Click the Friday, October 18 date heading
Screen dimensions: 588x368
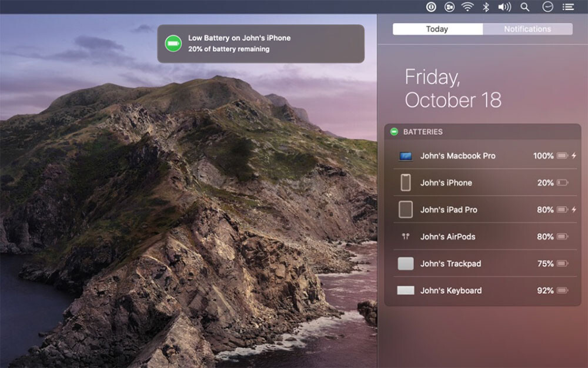click(x=453, y=89)
